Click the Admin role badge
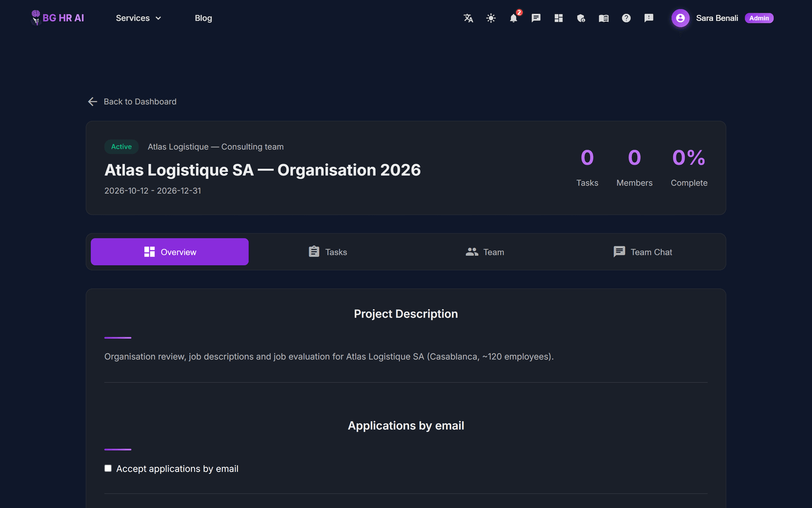 [x=759, y=18]
